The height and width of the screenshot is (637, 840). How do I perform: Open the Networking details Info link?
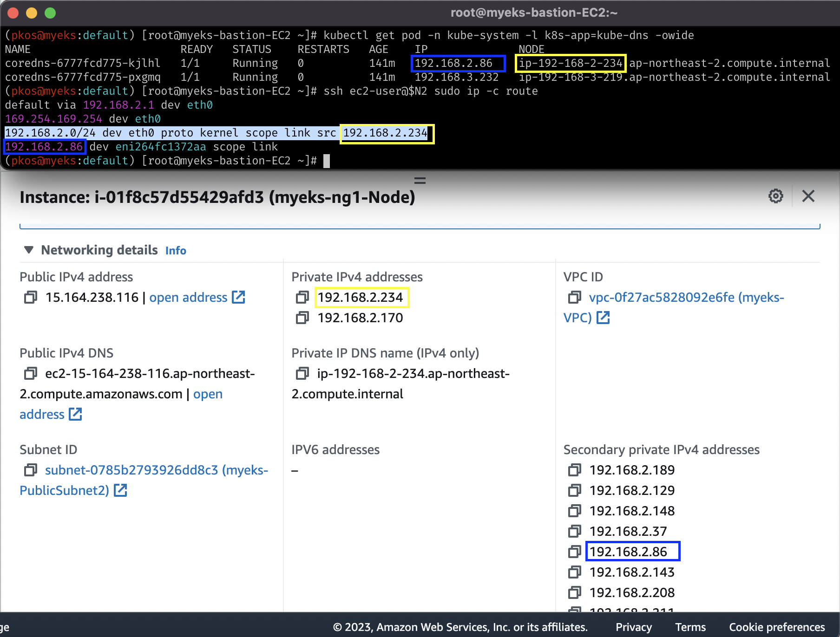click(176, 251)
